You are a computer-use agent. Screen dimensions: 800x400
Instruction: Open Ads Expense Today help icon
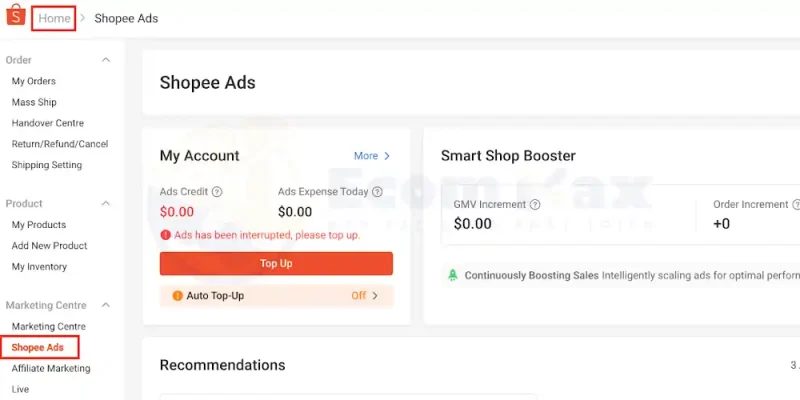point(377,192)
